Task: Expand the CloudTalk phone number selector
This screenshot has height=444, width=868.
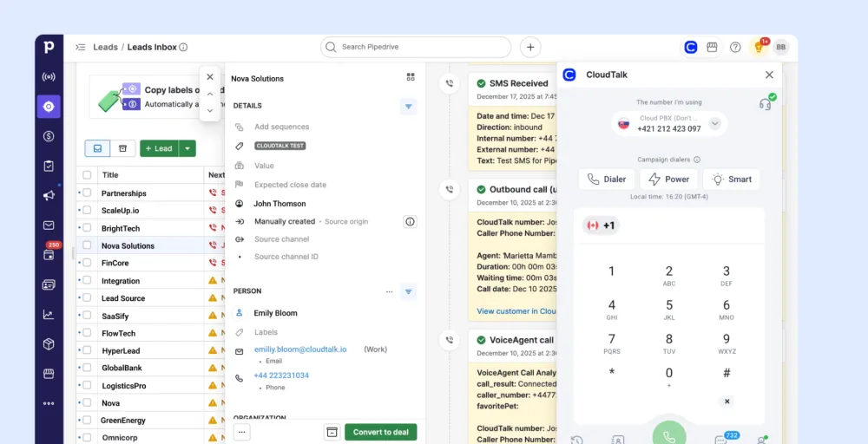Action: coord(715,124)
